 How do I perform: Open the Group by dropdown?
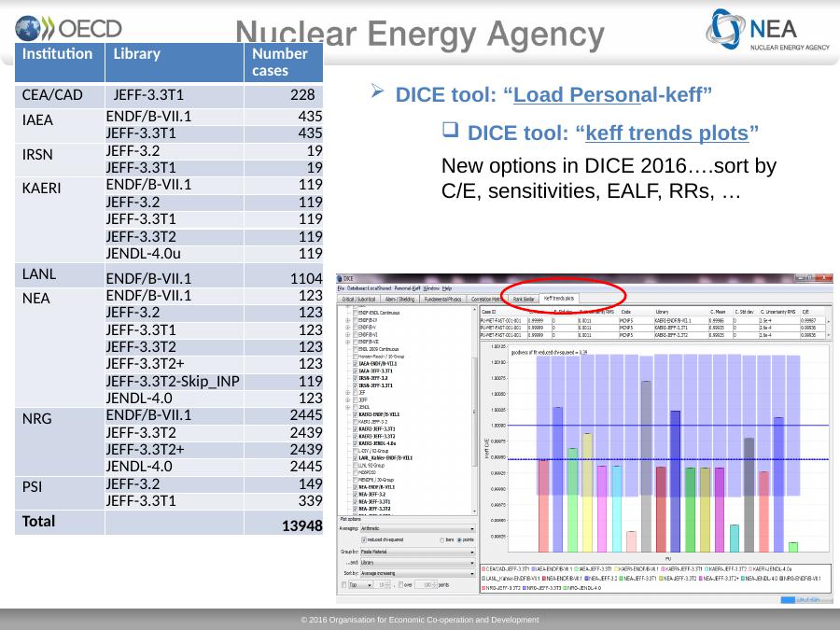(416, 552)
